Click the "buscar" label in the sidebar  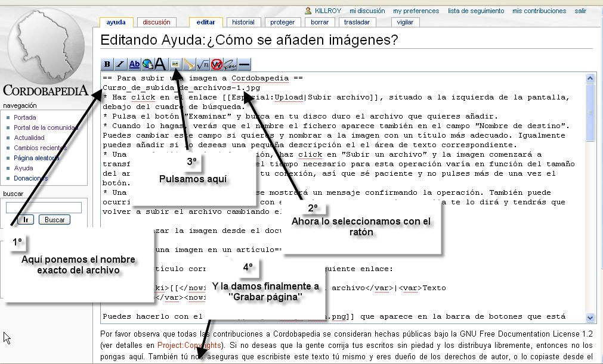13,194
